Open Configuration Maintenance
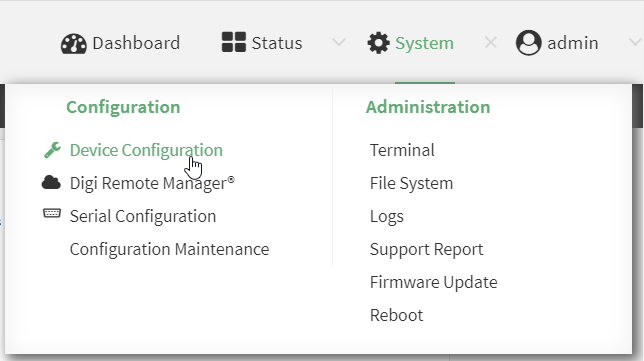The height and width of the screenshot is (361, 644). click(x=169, y=249)
